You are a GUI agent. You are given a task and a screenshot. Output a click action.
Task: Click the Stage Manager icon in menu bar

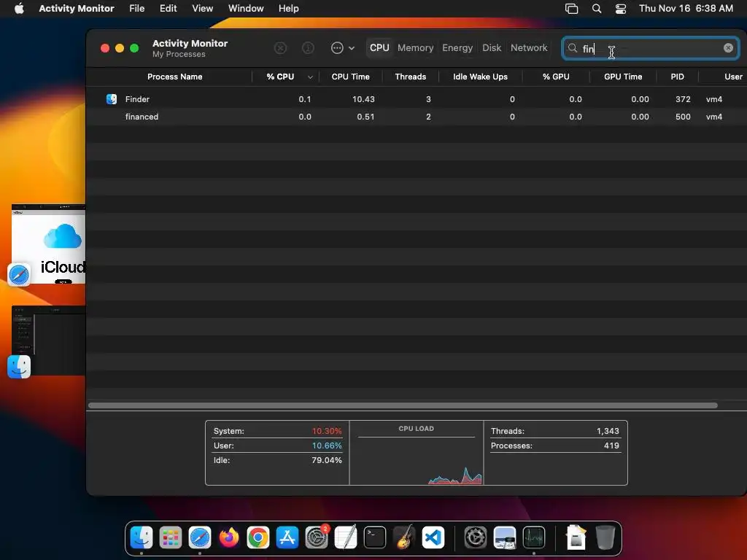click(571, 9)
